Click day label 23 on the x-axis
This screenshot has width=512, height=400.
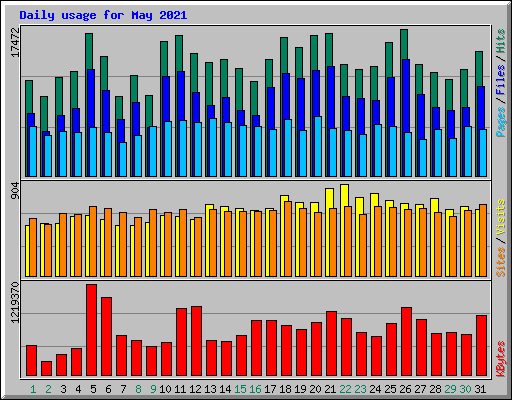pyautogui.click(x=360, y=389)
